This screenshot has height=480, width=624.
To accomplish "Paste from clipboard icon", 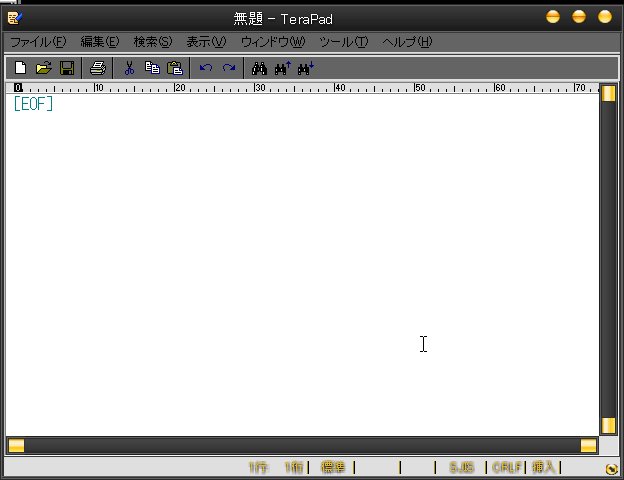I will tap(175, 68).
